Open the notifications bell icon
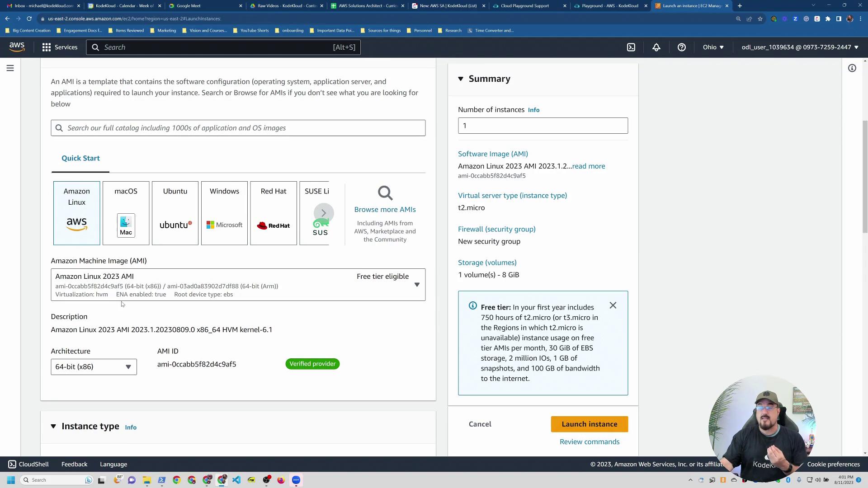 coord(656,47)
